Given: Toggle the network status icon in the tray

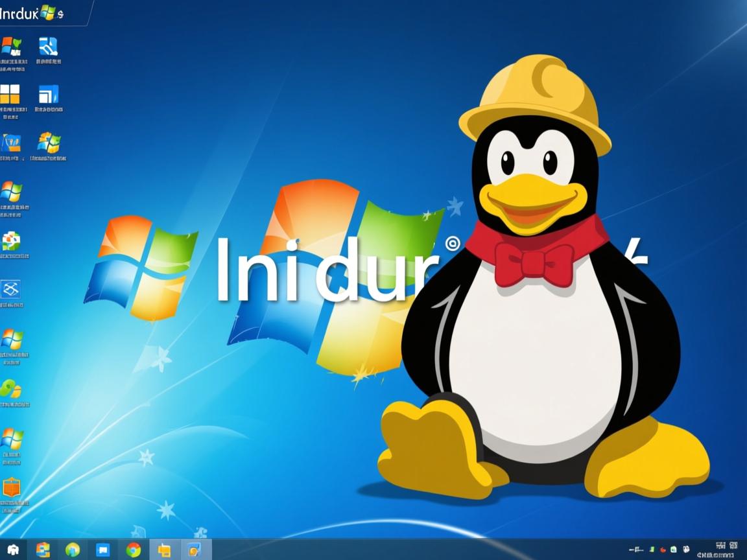Looking at the screenshot, I should coord(674,549).
